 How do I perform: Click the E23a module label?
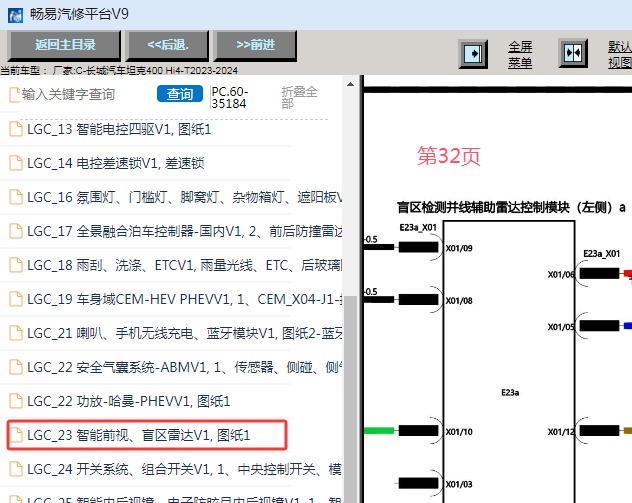[x=510, y=393]
